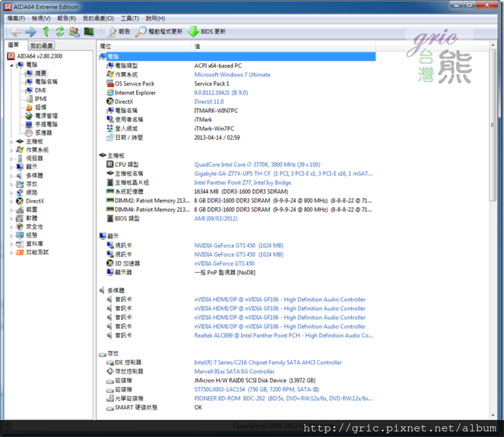Viewport: 504px width, 437px height.
Task: Expand the 顯示 node arrow
Action: (x=11, y=167)
